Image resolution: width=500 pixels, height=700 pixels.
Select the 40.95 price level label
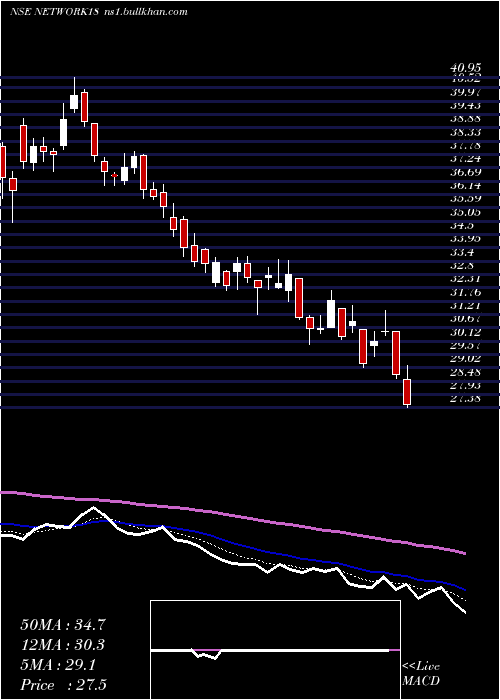click(466, 67)
